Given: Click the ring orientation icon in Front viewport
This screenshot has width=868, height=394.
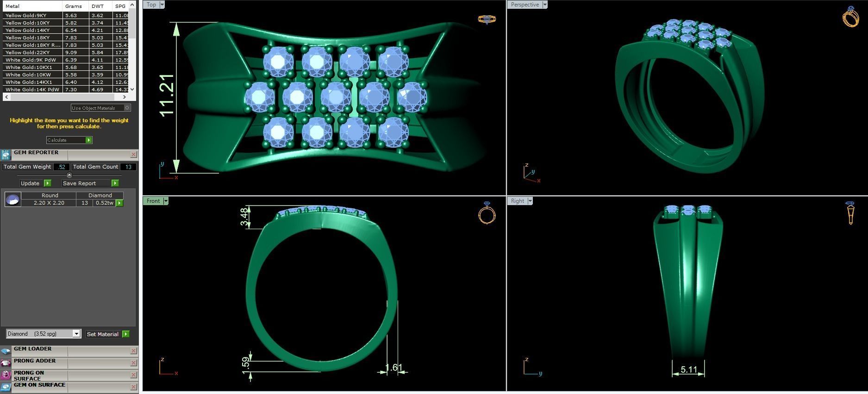Looking at the screenshot, I should click(487, 213).
